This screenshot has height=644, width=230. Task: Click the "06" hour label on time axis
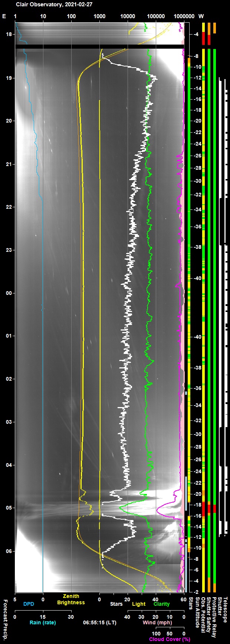click(x=9, y=551)
